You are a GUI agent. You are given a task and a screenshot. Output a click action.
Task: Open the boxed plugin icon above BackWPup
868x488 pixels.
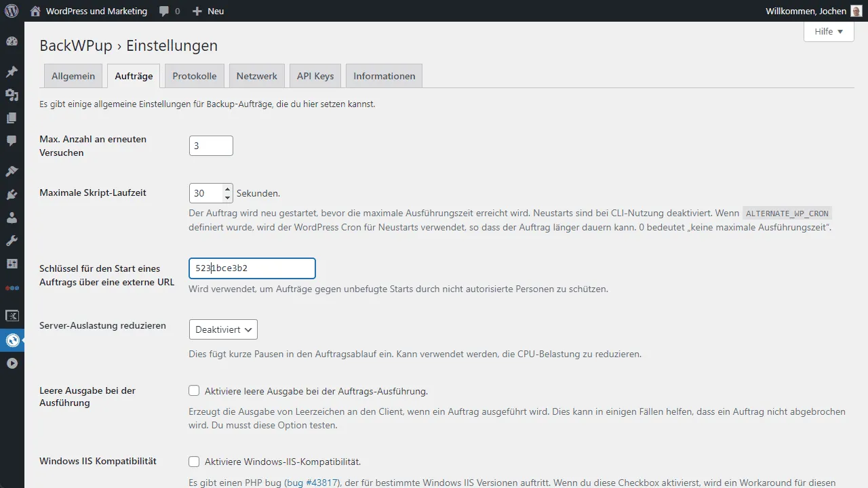12,316
